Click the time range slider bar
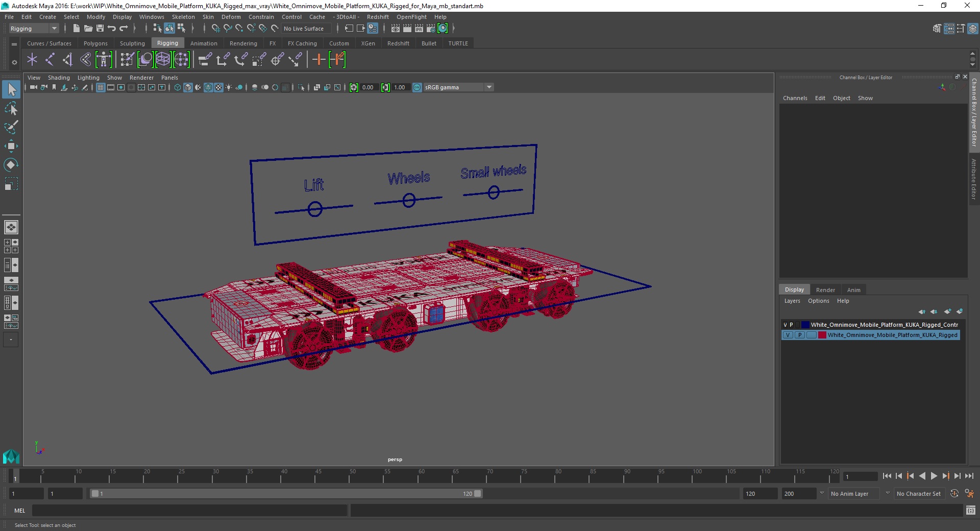This screenshot has width=980, height=531. (286, 494)
